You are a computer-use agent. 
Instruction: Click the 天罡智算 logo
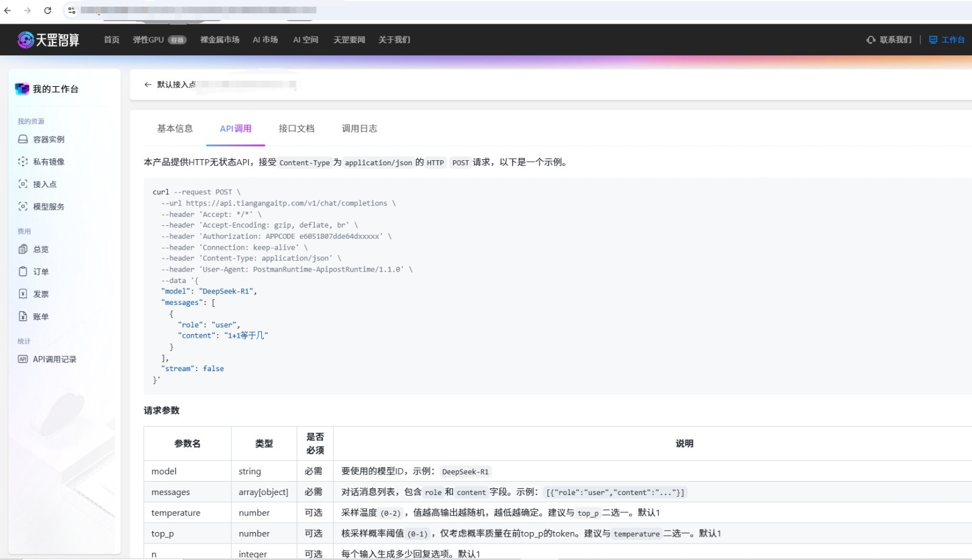click(50, 39)
